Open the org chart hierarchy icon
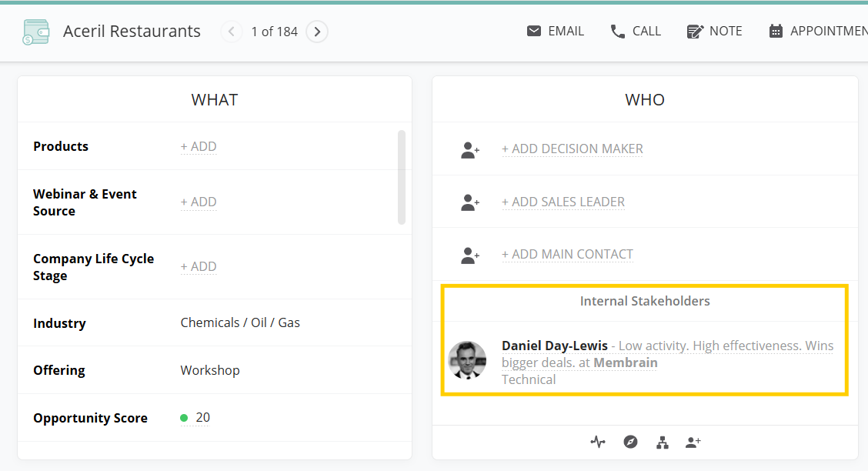The width and height of the screenshot is (868, 471). (x=662, y=442)
